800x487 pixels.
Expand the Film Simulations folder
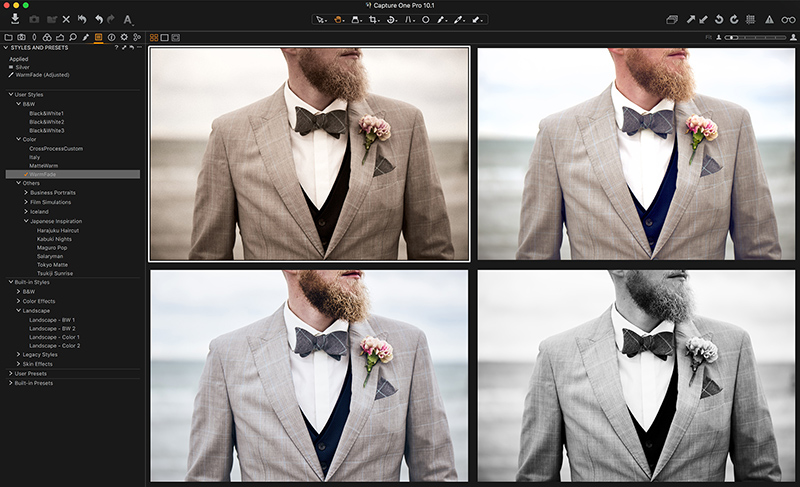pos(26,202)
